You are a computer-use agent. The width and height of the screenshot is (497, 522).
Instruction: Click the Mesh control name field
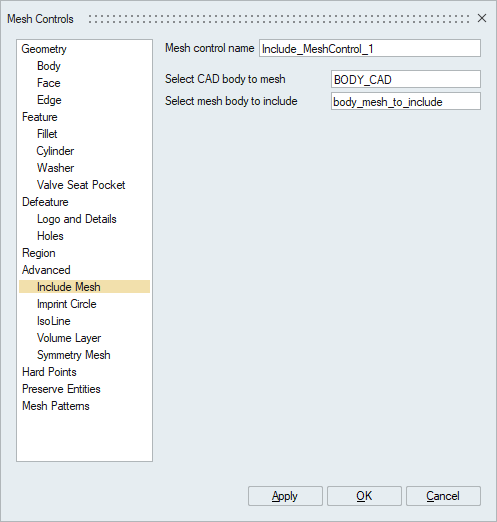pyautogui.click(x=370, y=49)
